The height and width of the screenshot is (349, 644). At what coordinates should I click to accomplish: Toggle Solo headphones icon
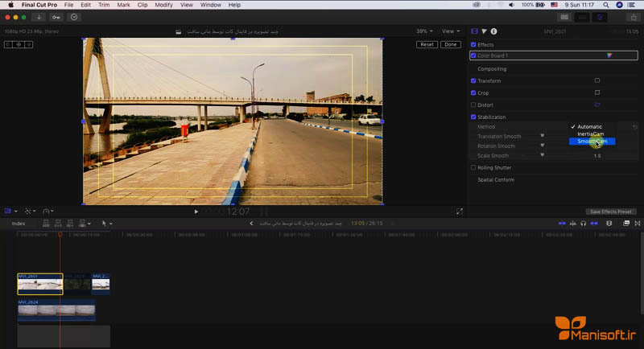[583, 224]
